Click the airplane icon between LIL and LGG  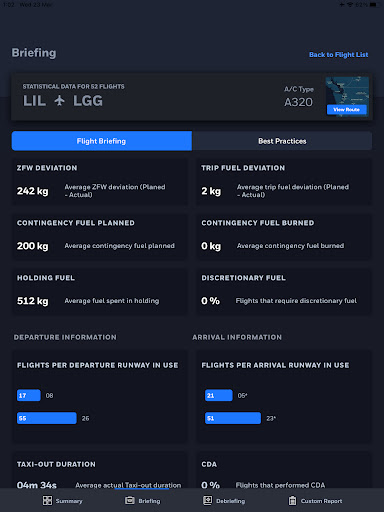coord(59,100)
